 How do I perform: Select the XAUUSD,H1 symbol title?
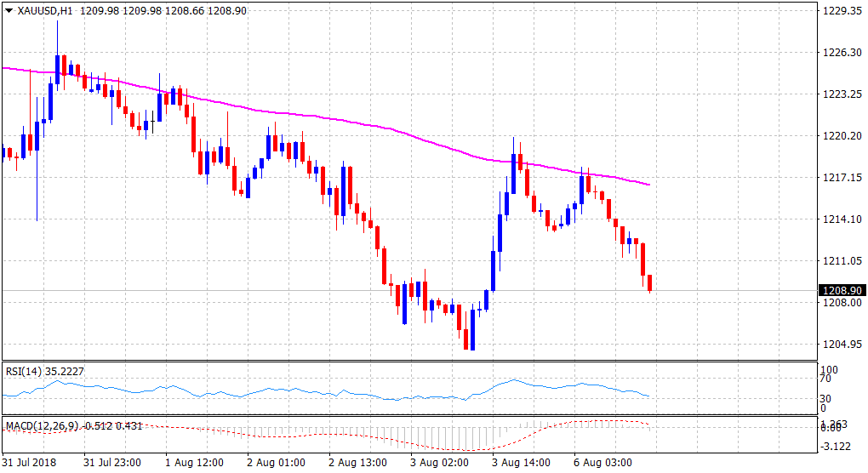tap(44, 11)
